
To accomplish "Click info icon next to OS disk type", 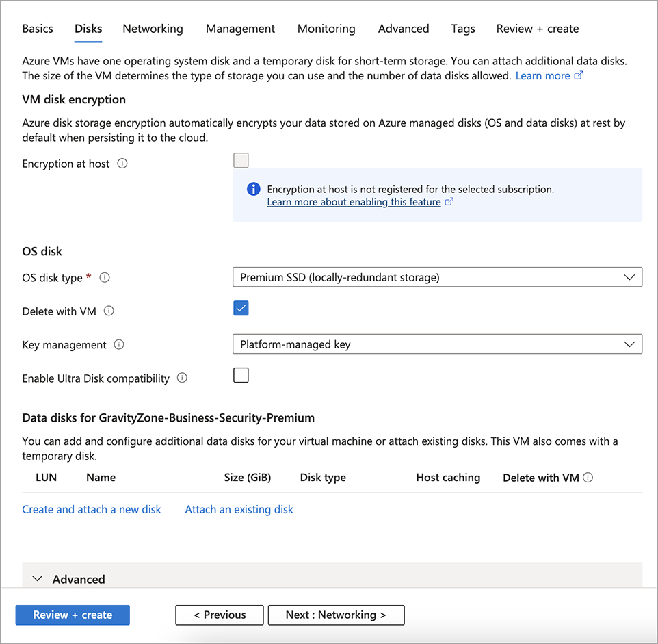I will point(105,278).
